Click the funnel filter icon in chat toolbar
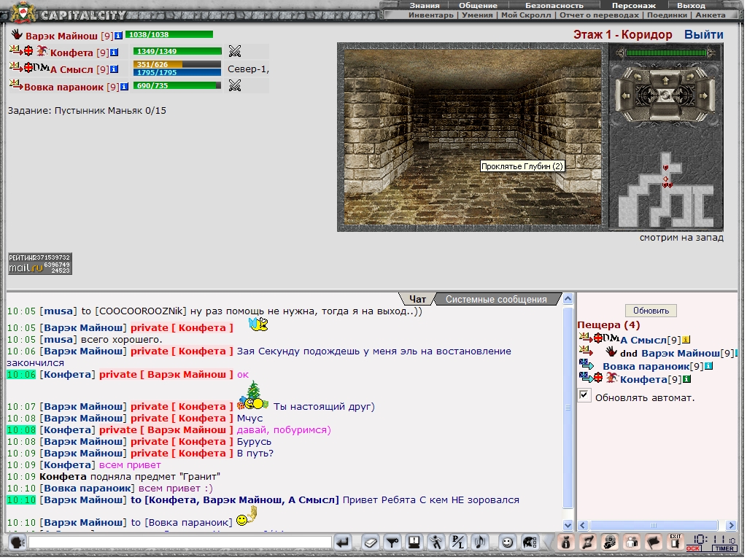The width and height of the screenshot is (747, 560). 392,542
